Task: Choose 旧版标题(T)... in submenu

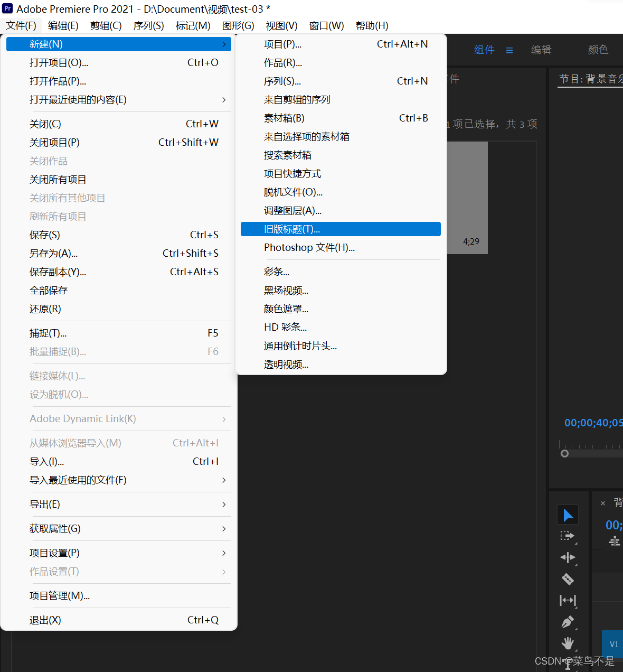Action: click(341, 229)
